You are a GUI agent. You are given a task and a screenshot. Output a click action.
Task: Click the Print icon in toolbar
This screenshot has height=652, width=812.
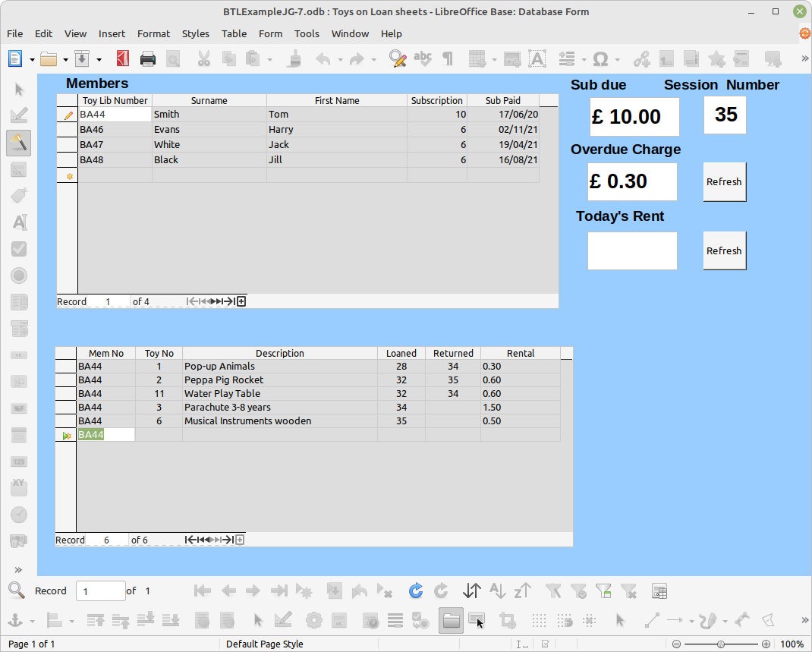click(148, 58)
